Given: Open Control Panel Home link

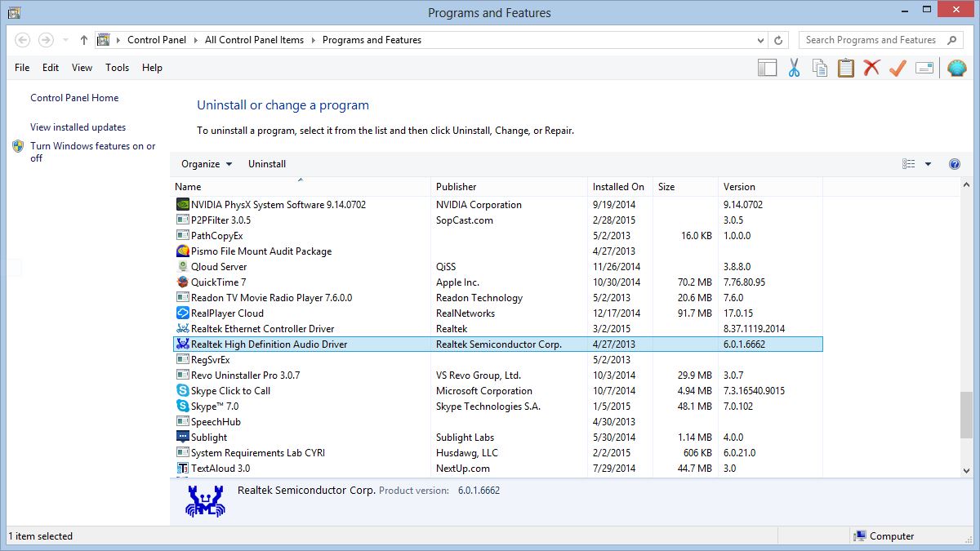Looking at the screenshot, I should pyautogui.click(x=74, y=98).
